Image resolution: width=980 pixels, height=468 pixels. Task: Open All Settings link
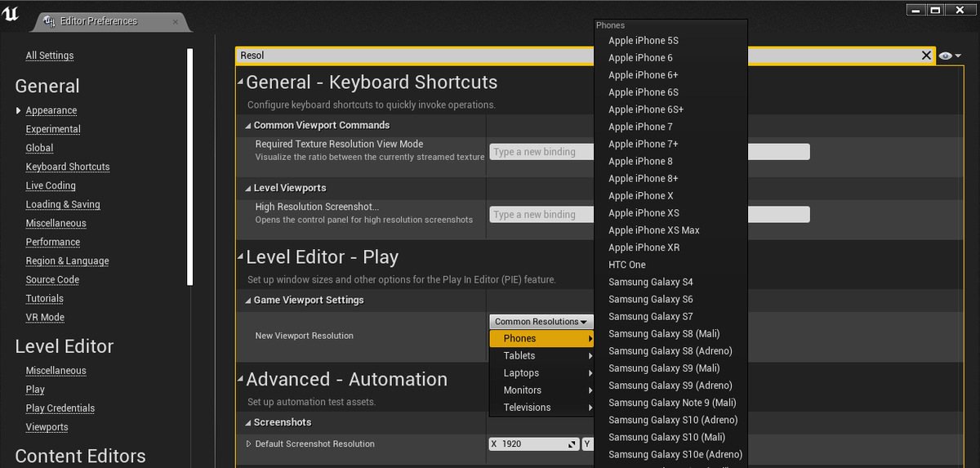[x=50, y=56]
